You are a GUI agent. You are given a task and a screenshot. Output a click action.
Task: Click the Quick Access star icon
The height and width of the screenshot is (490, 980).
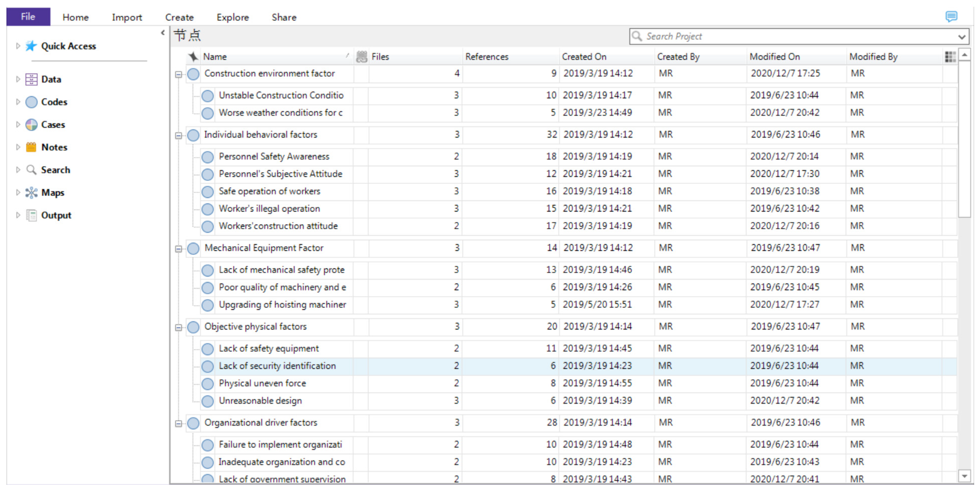31,46
